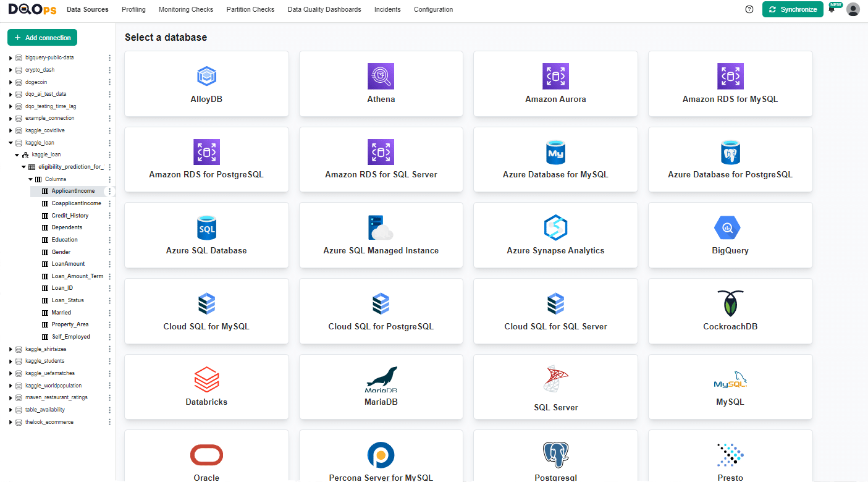The height and width of the screenshot is (482, 868).
Task: Select the BigQuery hexagon icon
Action: point(727,228)
